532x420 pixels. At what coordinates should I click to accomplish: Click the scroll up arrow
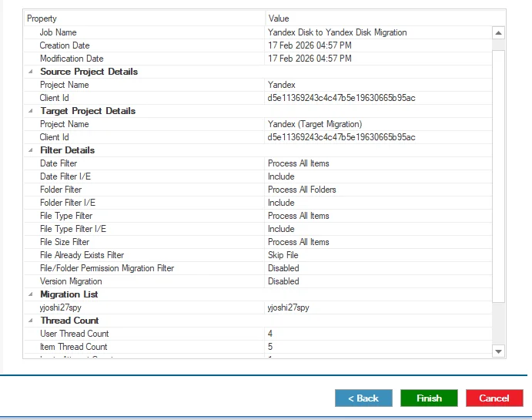pyautogui.click(x=498, y=33)
